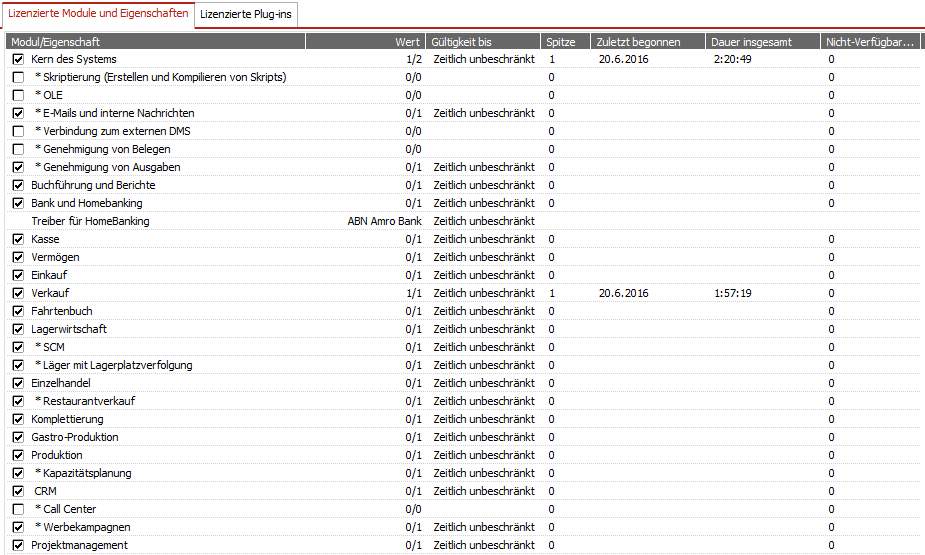Image resolution: width=925 pixels, height=555 pixels.
Task: Tick the Genehmigung von Belegen checkbox
Action: click(x=18, y=149)
